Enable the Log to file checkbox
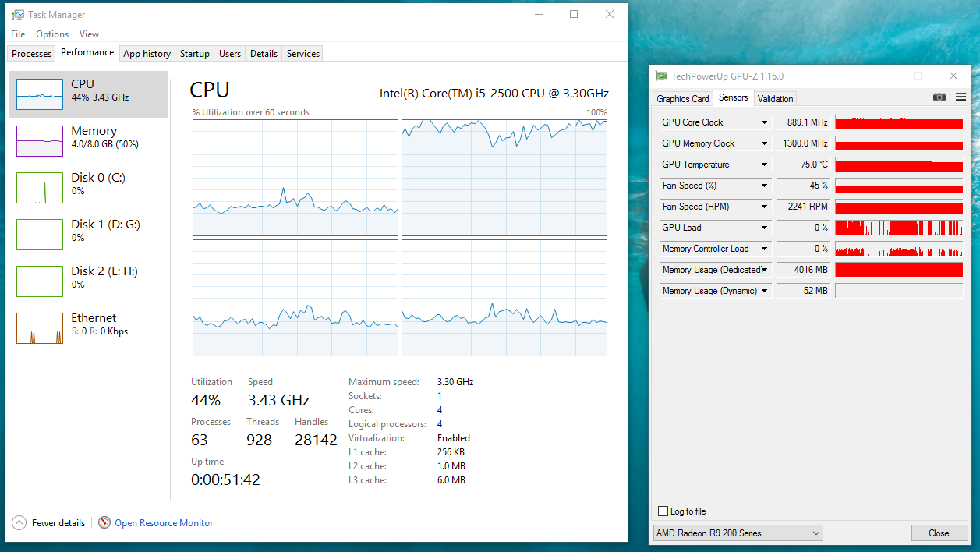Screen dimensions: 980x552 663,511
